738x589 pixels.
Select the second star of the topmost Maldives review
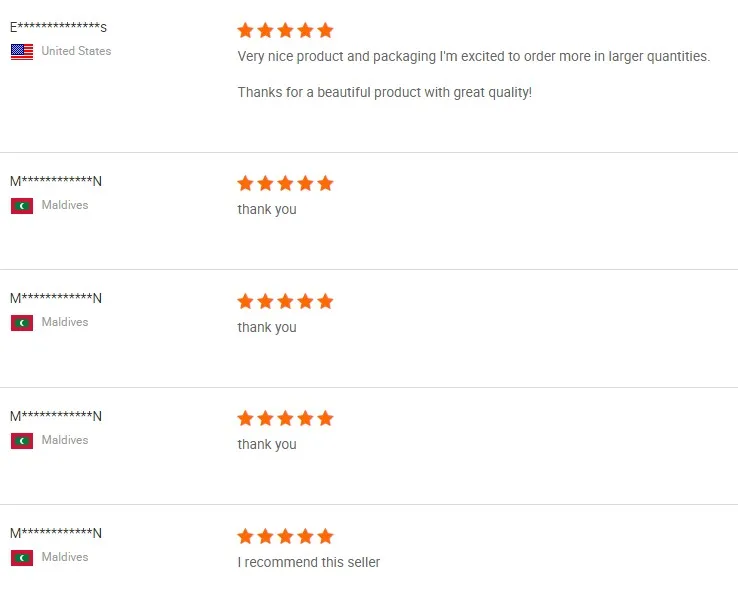266,184
